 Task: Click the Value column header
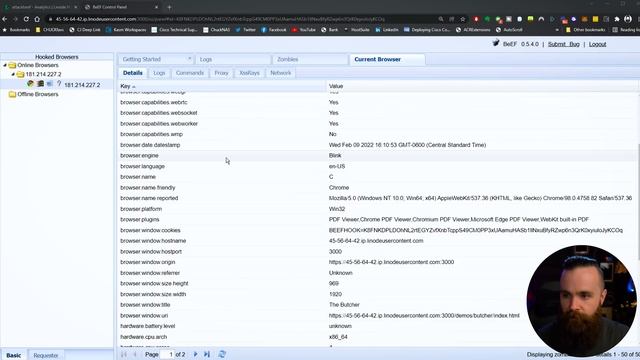(482, 86)
